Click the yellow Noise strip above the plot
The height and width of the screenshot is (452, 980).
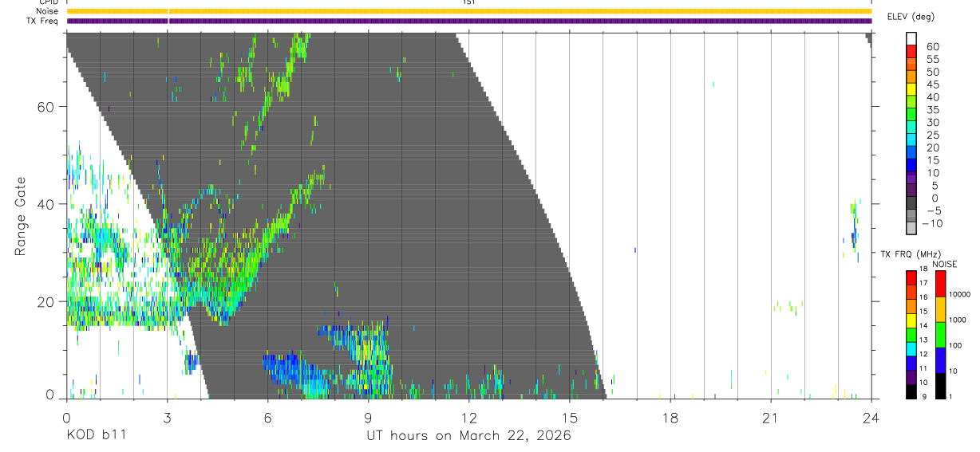(x=469, y=11)
